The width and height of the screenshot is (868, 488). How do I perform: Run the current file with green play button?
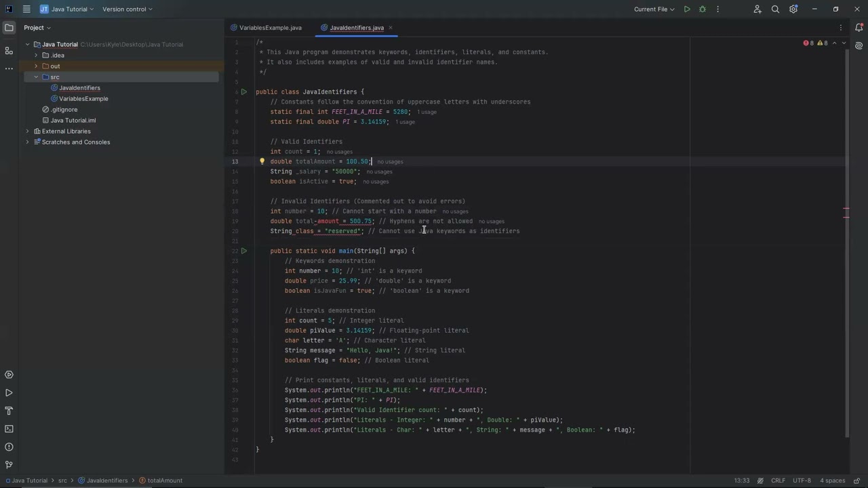click(687, 9)
